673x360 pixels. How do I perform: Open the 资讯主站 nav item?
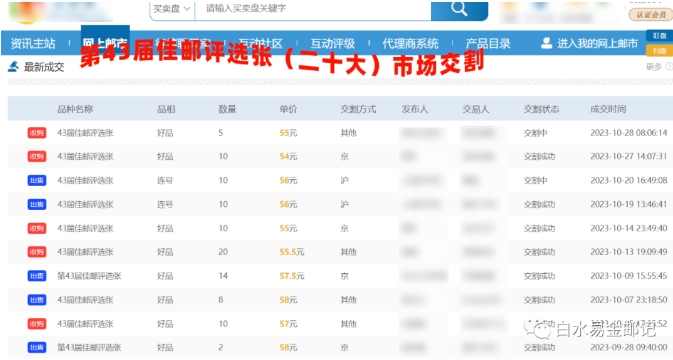[33, 43]
